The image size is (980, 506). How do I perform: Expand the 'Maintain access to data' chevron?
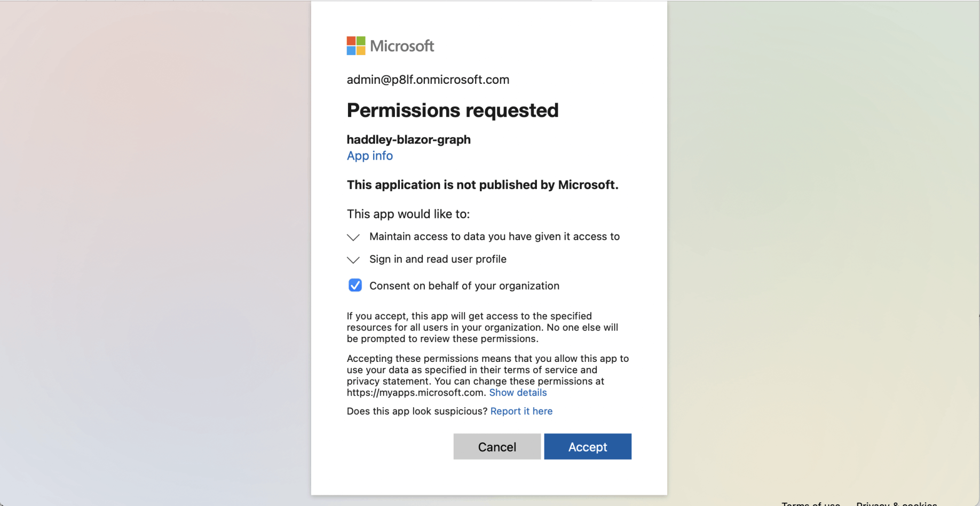point(353,237)
